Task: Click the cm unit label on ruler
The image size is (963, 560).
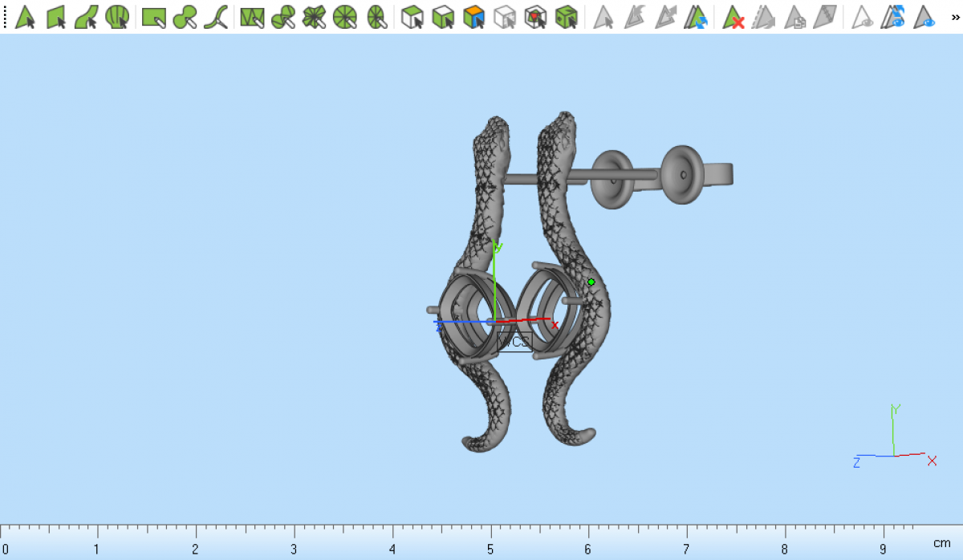Action: [x=941, y=543]
